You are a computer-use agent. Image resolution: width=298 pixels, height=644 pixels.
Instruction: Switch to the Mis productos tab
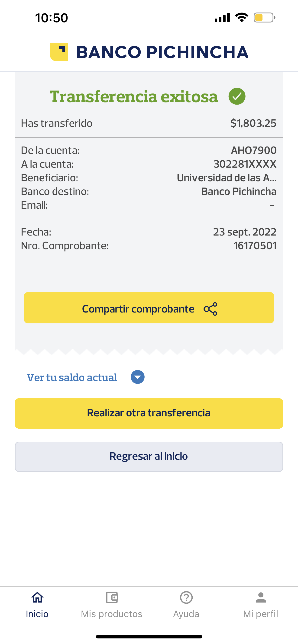112,614
